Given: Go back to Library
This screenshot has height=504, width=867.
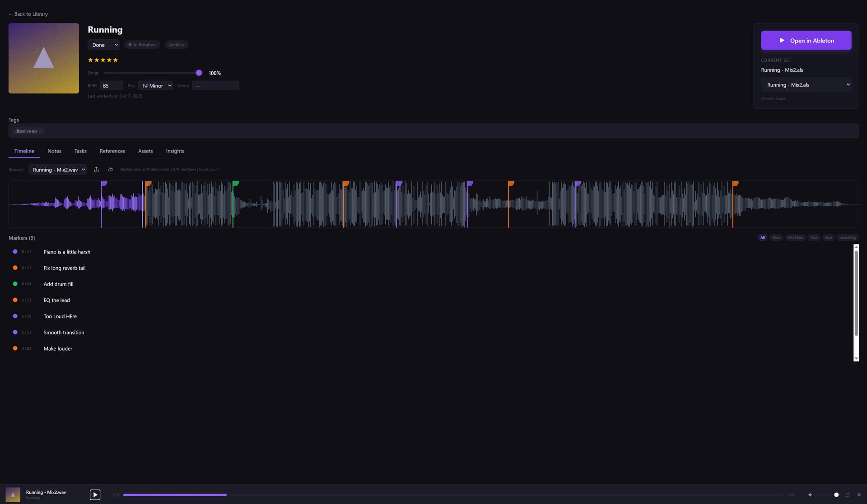Looking at the screenshot, I should coord(28,14).
